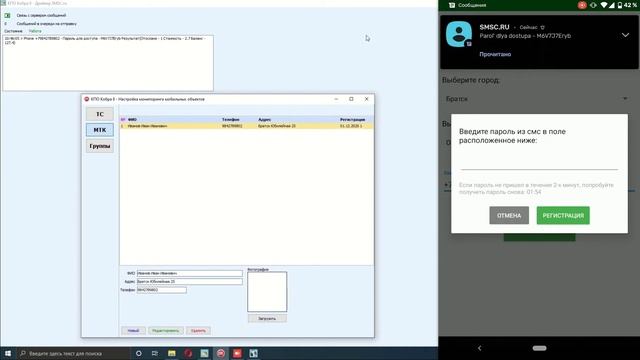Tap the red recording indicator in phone status bar
Image resolution: width=640 pixels, height=360 pixels.
pyautogui.click(x=582, y=5)
